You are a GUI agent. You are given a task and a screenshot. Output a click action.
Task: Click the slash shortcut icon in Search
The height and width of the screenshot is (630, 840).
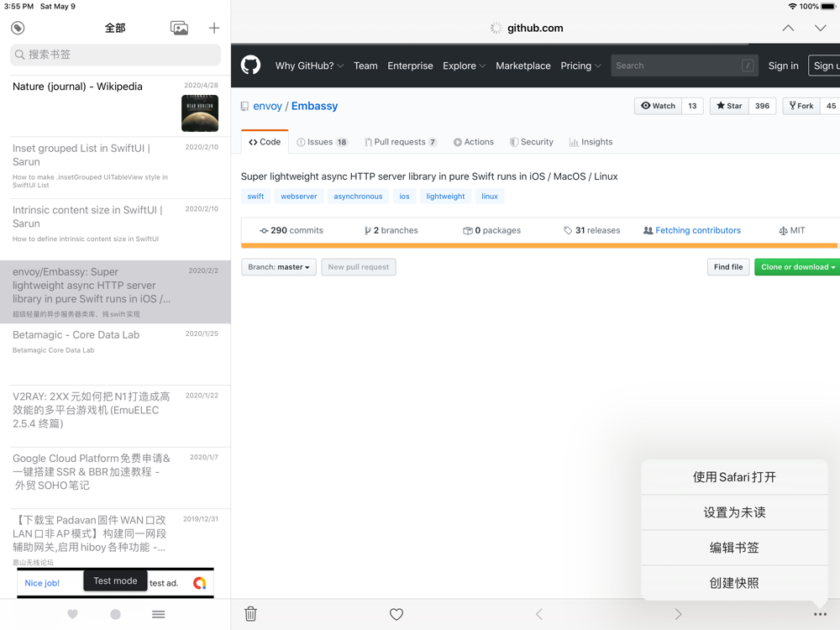pos(748,66)
